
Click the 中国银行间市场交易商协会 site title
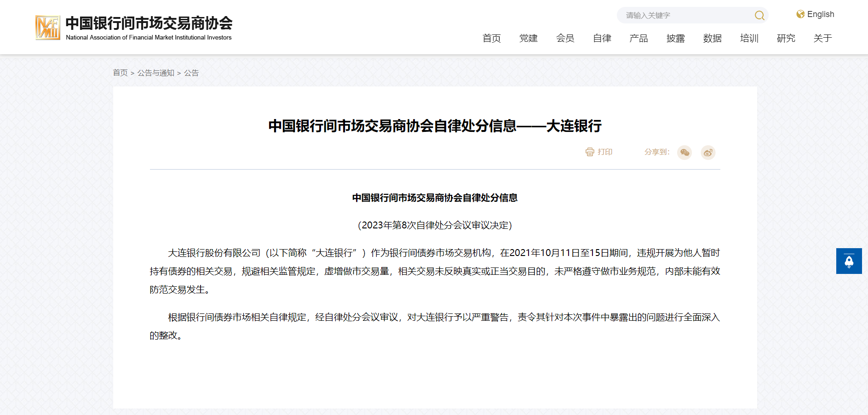point(149,23)
